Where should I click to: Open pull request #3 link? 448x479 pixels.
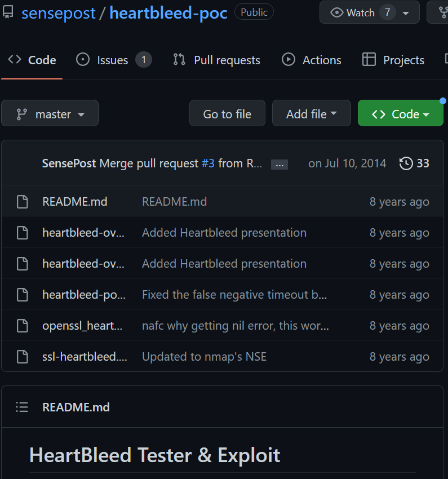tap(208, 163)
